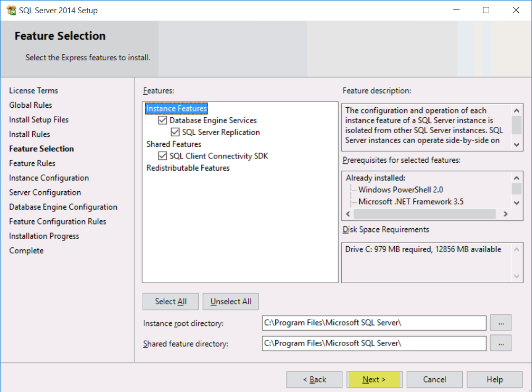Select the Microsoft .NET Framework 3.5 prerequisite
Viewport: 532px width, 392px height.
(411, 202)
